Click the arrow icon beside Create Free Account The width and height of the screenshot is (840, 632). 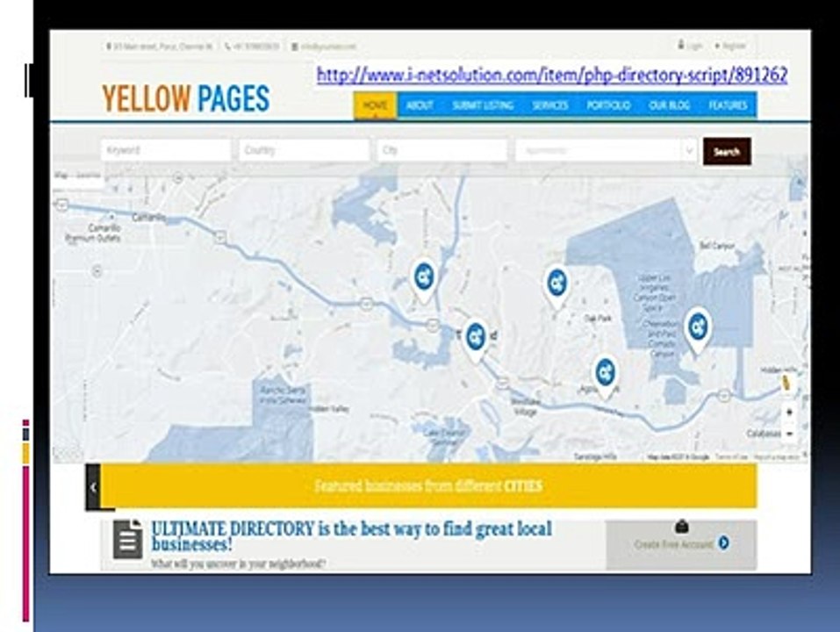pos(724,543)
